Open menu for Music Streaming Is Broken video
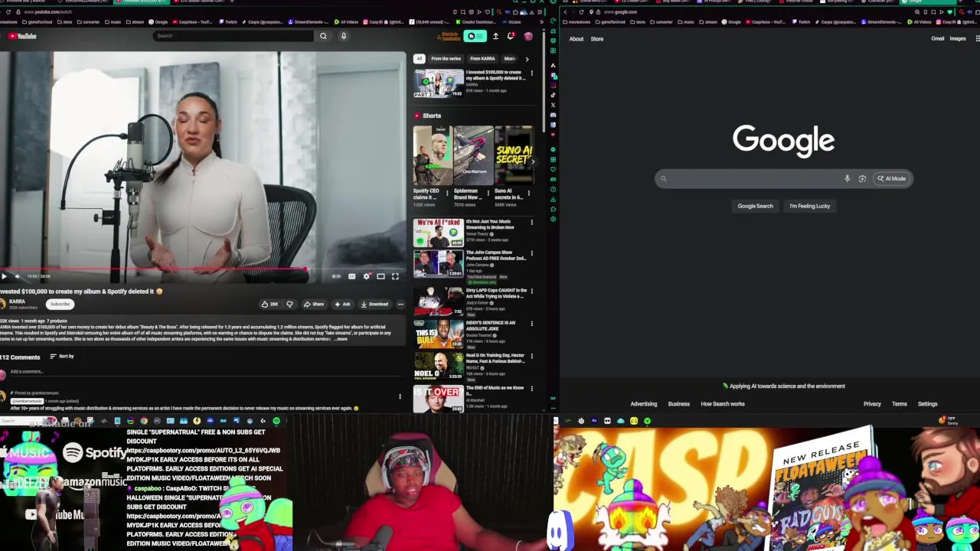This screenshot has height=551, width=980. click(x=531, y=223)
